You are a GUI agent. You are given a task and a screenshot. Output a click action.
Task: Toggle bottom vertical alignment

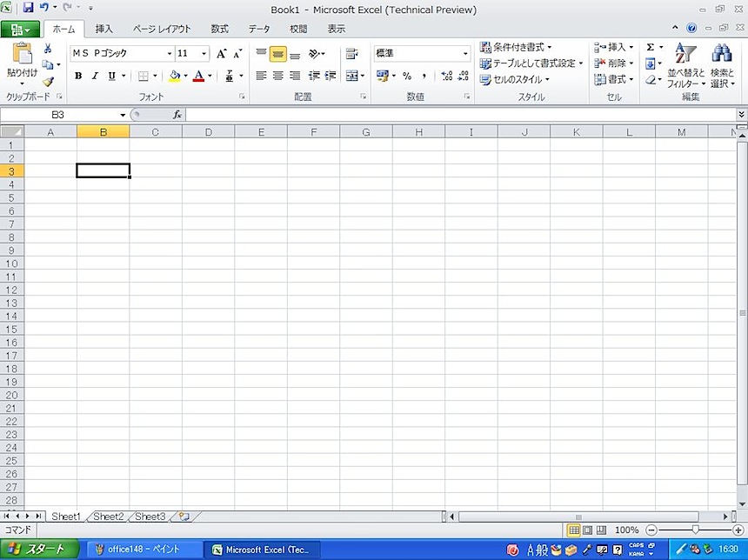[x=296, y=54]
